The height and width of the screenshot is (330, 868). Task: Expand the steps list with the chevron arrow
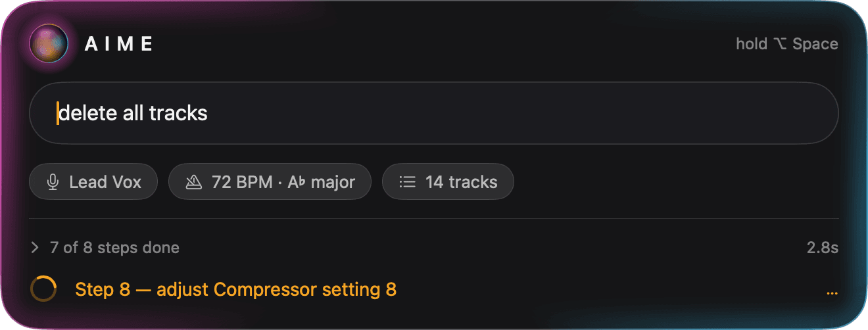[35, 248]
